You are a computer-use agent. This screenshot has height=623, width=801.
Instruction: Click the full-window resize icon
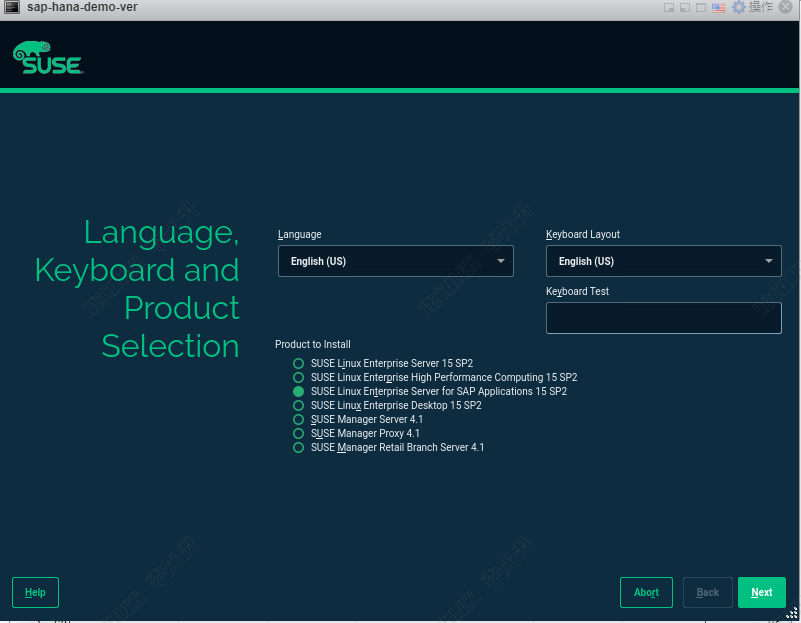coord(701,7)
